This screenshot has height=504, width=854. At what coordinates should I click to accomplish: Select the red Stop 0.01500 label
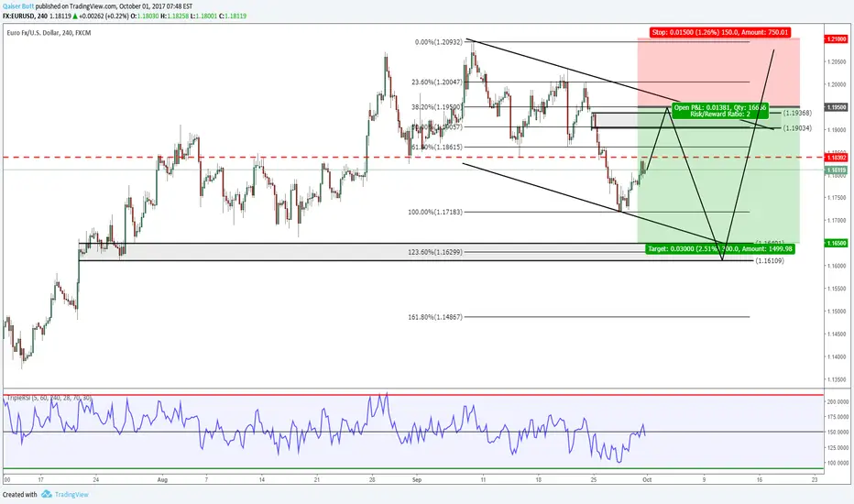pyautogui.click(x=720, y=32)
